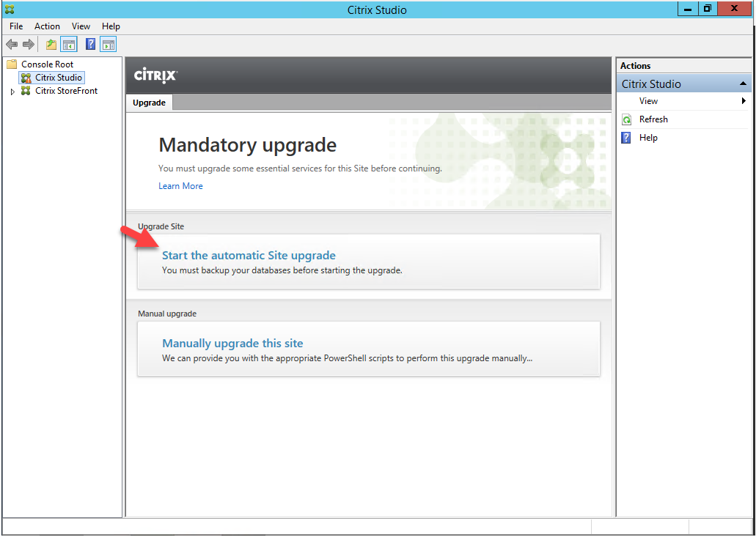Click the Citrix Studio title bar icon

[9, 9]
